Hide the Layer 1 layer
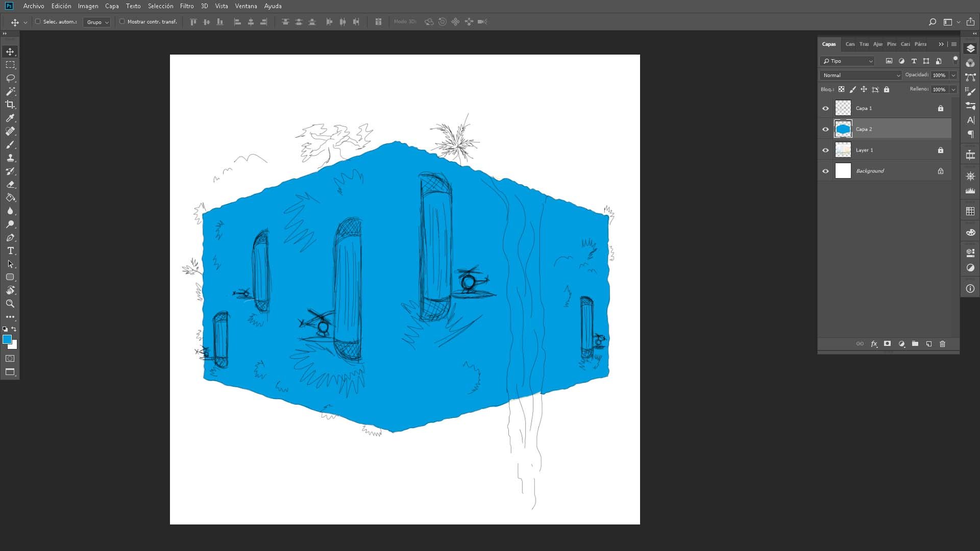Image resolution: width=980 pixels, height=551 pixels. [825, 150]
